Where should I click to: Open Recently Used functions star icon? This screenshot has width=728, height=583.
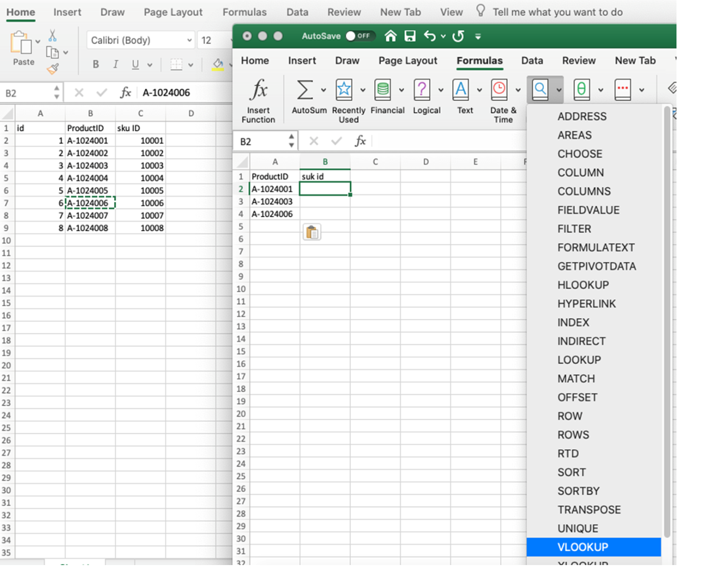coord(344,89)
